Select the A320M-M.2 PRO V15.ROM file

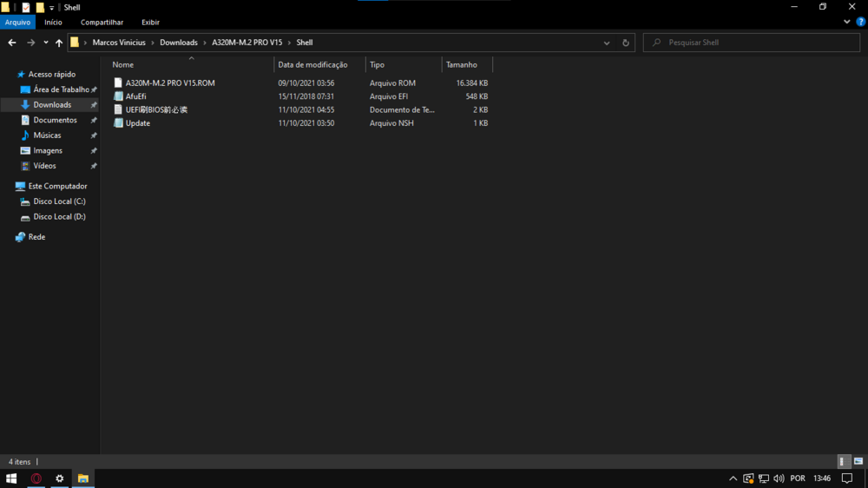(169, 83)
